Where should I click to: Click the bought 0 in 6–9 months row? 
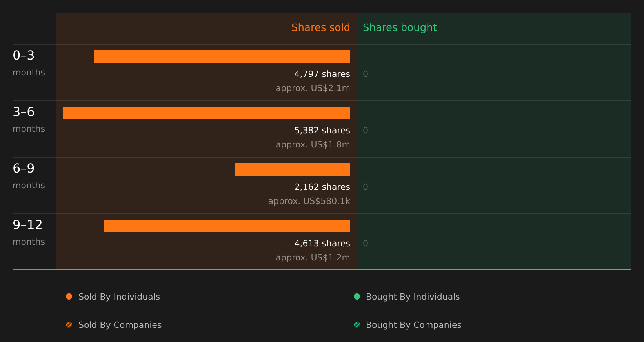click(x=366, y=187)
